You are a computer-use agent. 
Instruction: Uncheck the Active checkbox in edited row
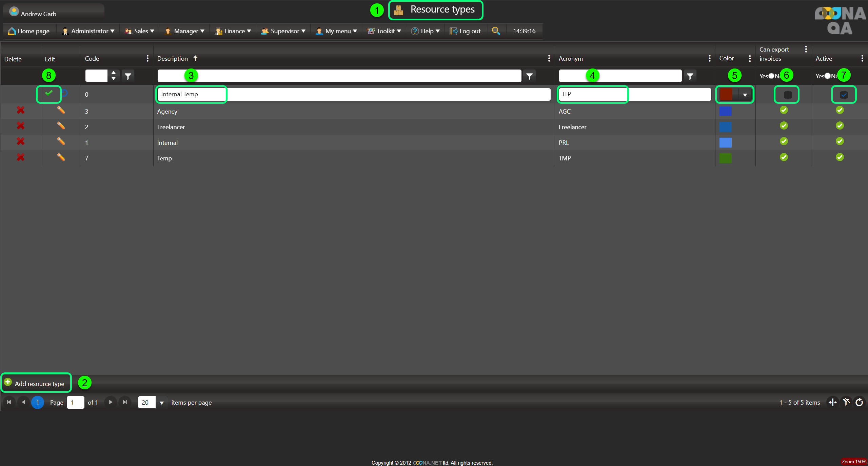[x=844, y=95]
